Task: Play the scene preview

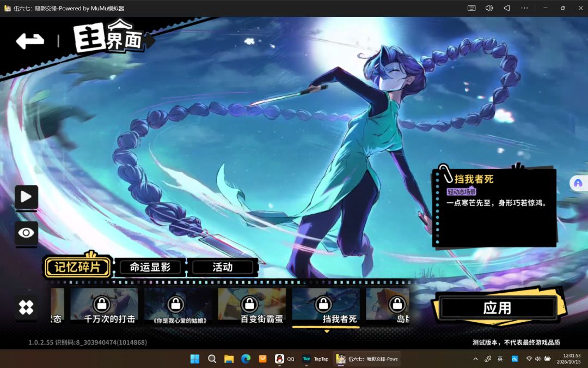Action: pos(26,197)
